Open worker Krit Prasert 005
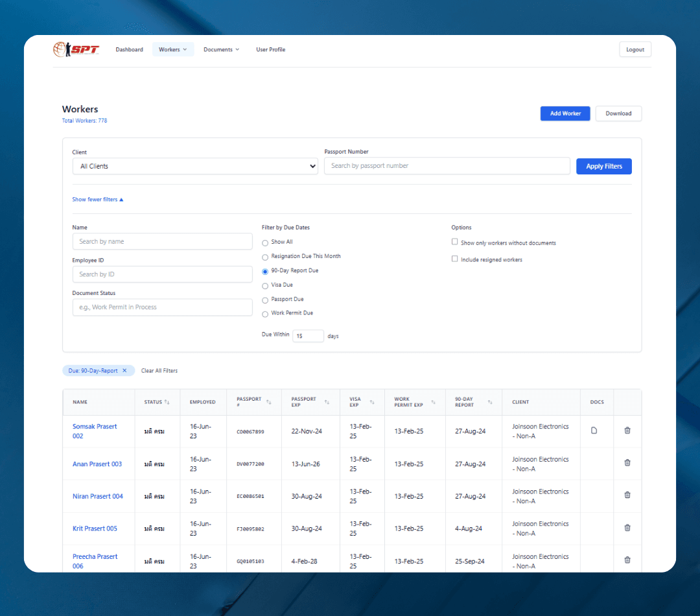This screenshot has height=616, width=700. 95,528
